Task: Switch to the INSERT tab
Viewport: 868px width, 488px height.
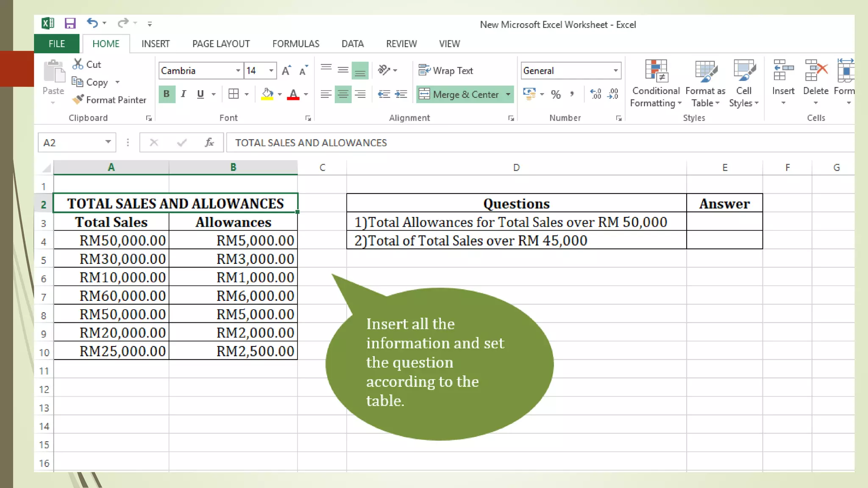Action: pyautogui.click(x=156, y=44)
